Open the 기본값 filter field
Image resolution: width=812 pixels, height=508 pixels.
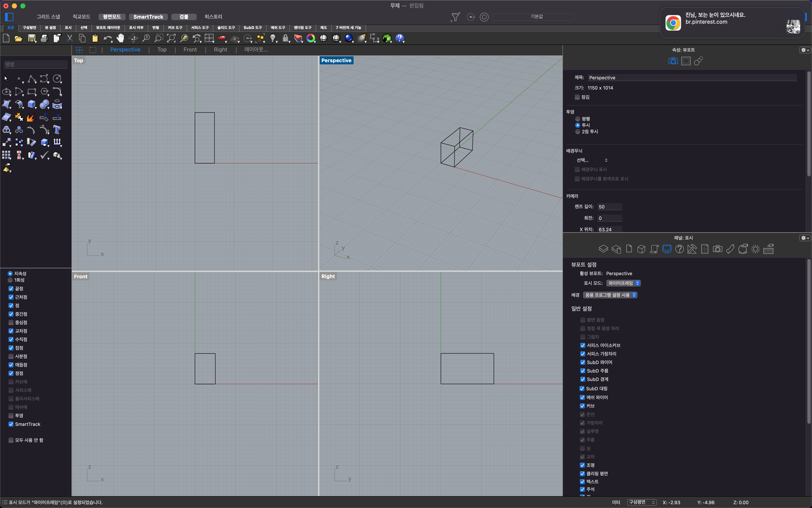(x=533, y=17)
